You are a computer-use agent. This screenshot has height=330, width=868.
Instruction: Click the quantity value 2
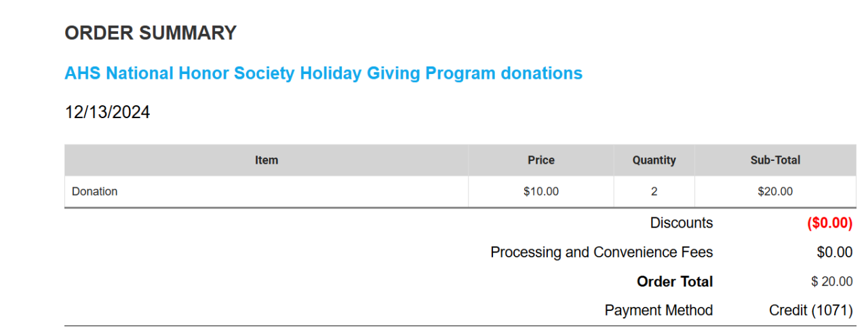point(654,191)
